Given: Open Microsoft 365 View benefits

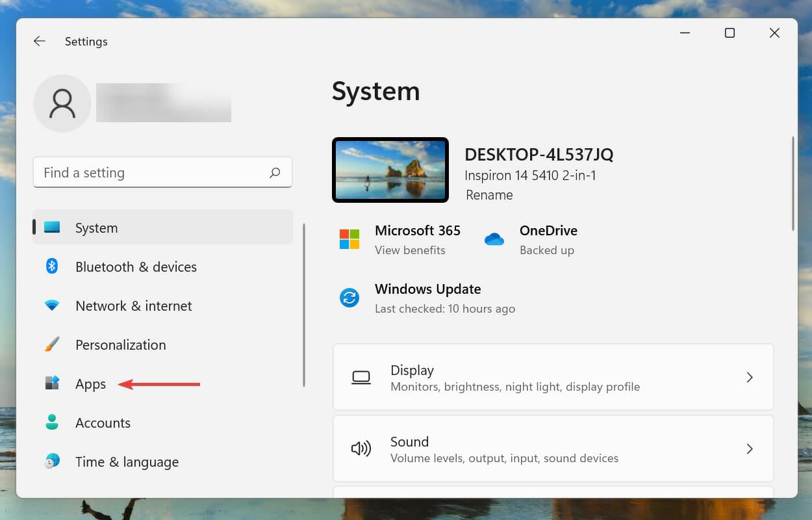Looking at the screenshot, I should 410,250.
